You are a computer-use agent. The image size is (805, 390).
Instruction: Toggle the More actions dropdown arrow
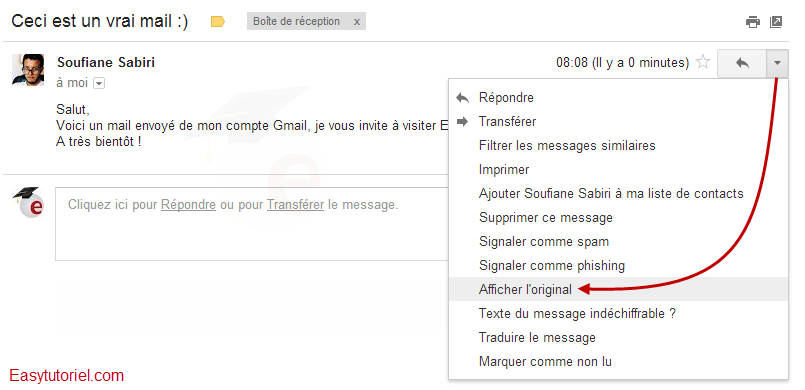[777, 63]
